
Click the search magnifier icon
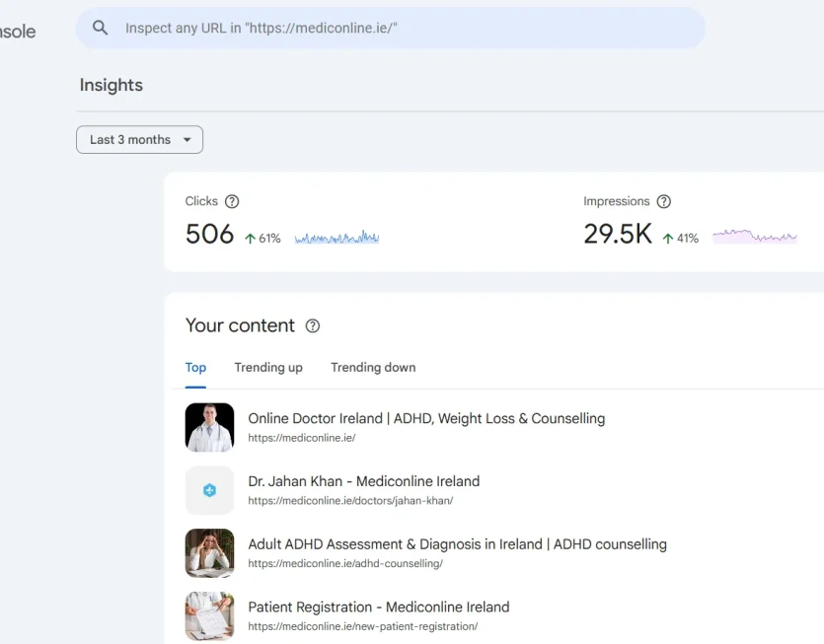(x=100, y=28)
